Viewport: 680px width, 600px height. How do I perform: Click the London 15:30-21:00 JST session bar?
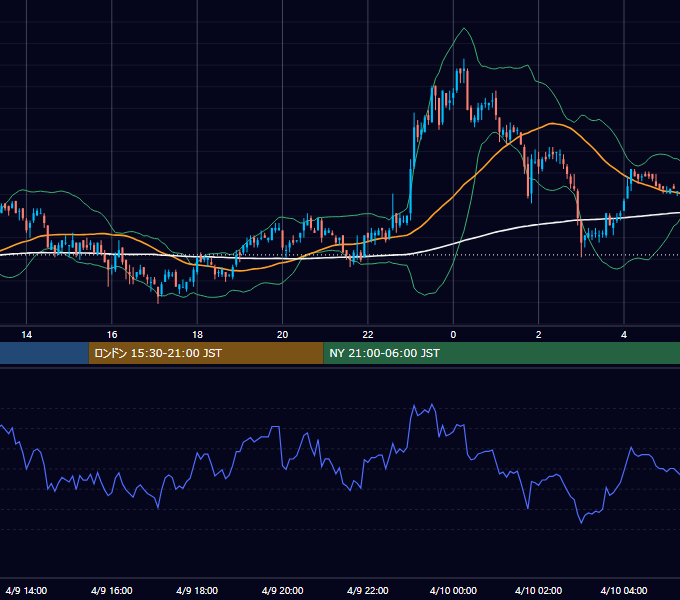[x=206, y=353]
